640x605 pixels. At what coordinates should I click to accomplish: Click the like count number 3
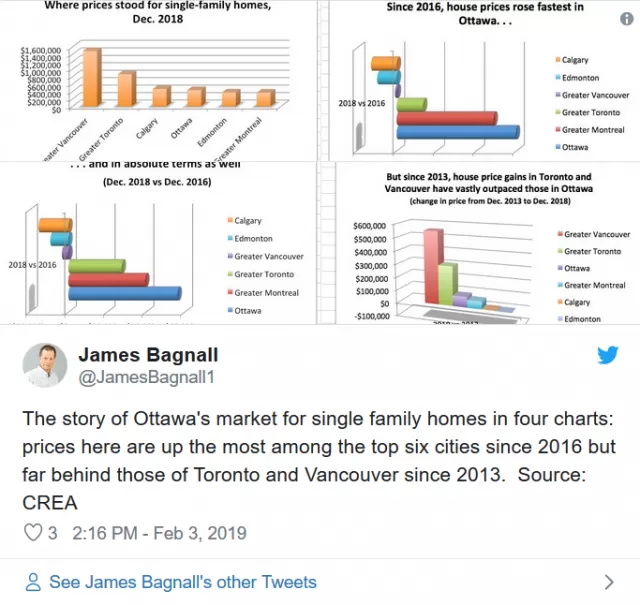tap(53, 533)
